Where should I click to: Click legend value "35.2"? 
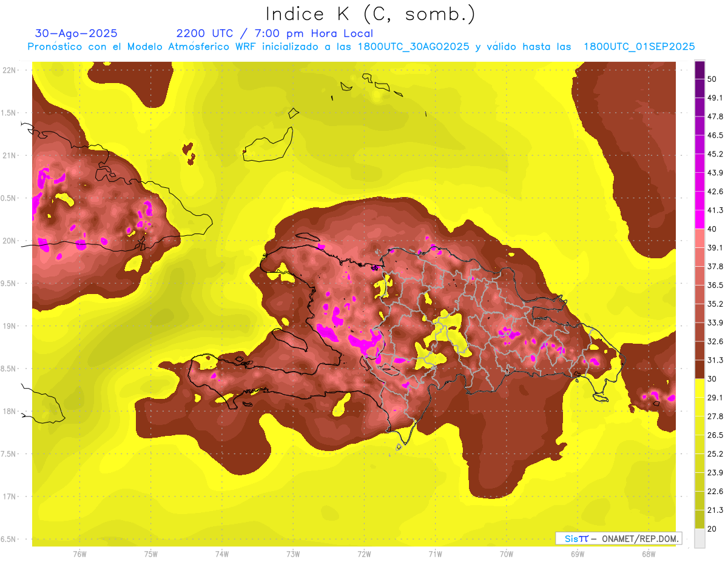715,304
